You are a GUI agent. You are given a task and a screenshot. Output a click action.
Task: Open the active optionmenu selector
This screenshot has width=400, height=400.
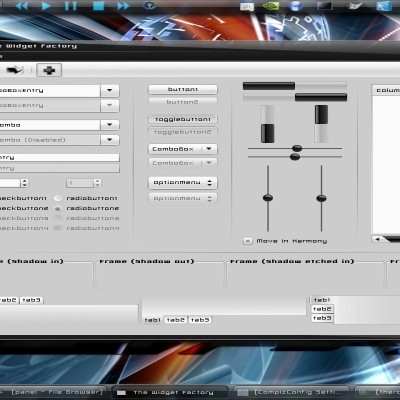pos(183,182)
